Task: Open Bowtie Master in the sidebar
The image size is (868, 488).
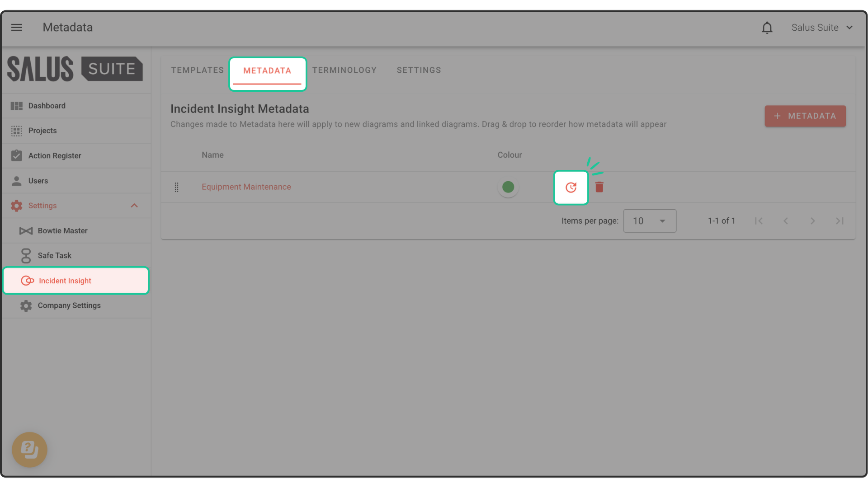Action: [x=62, y=230]
